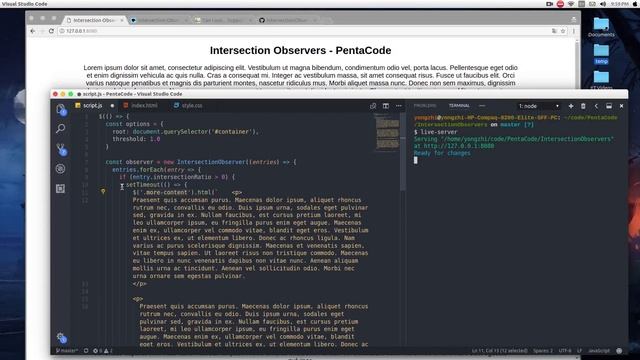Open changes icon in editor title bar
This screenshot has width=640, height=360.
[373, 106]
